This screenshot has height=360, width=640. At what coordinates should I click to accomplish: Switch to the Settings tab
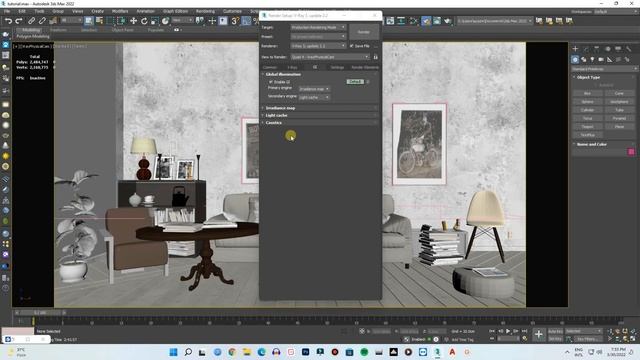(337, 67)
